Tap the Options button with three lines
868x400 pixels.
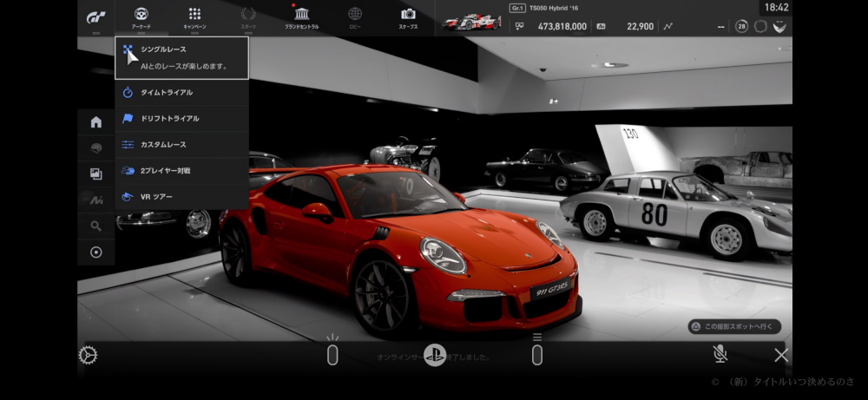537,351
